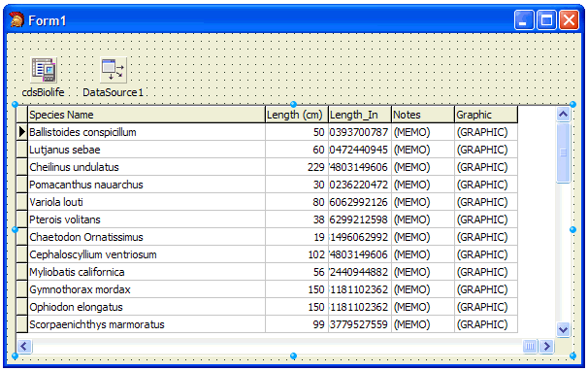Select the Scorpaenichthys marmoratus cell

147,324
